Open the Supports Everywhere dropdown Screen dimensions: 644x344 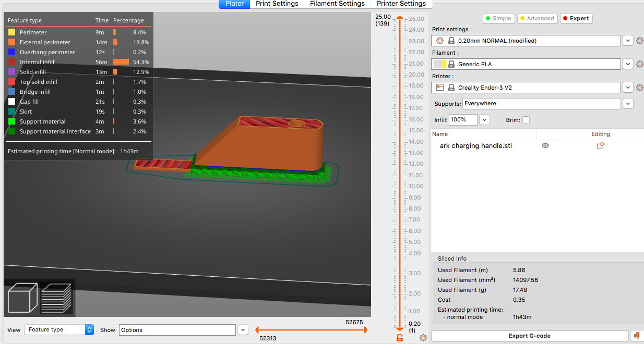coord(628,104)
